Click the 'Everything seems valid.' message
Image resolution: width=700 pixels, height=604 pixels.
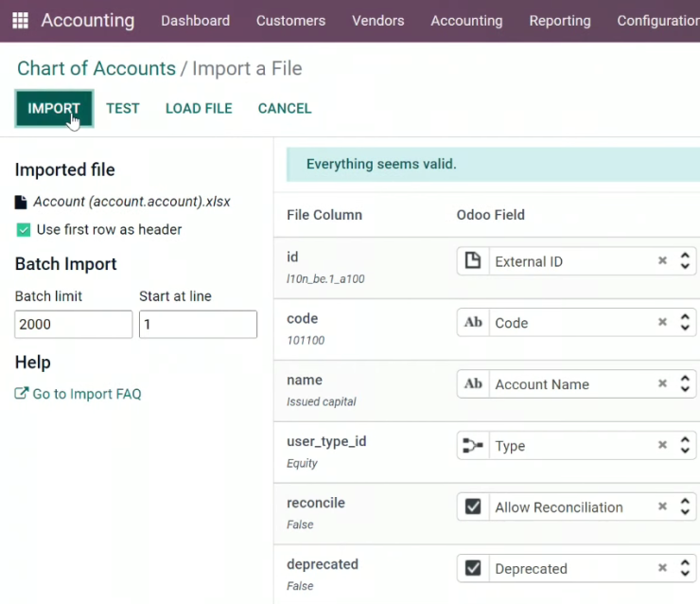coord(381,164)
